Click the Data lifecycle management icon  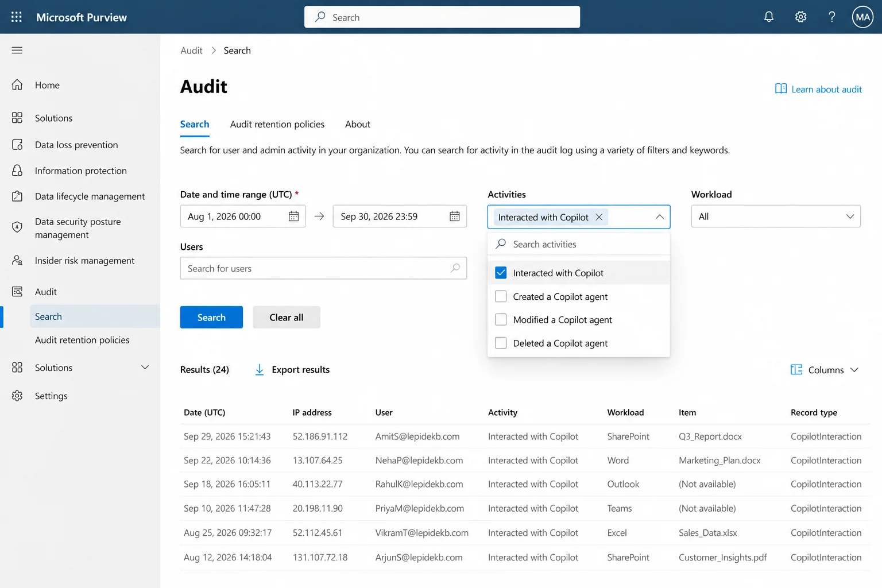[x=17, y=196]
